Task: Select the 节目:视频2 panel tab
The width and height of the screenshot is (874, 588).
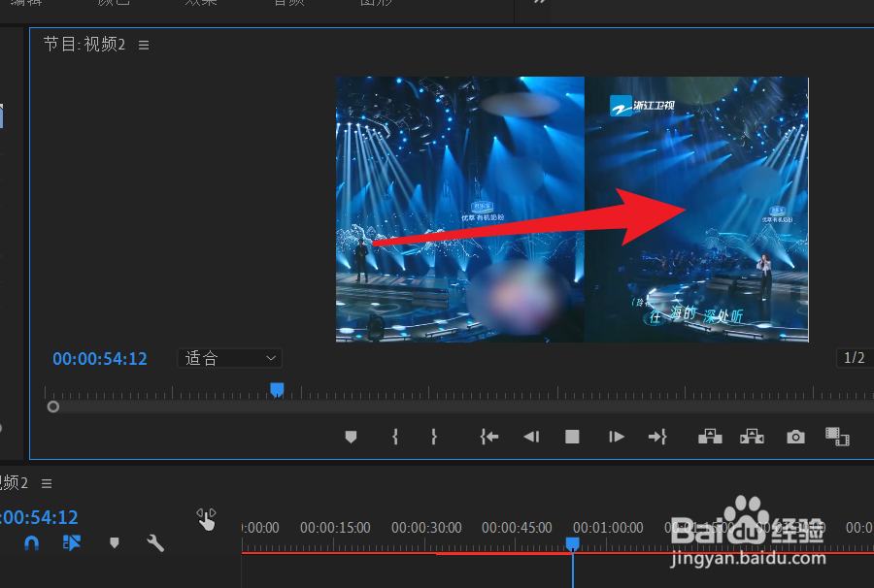Action: tap(84, 45)
